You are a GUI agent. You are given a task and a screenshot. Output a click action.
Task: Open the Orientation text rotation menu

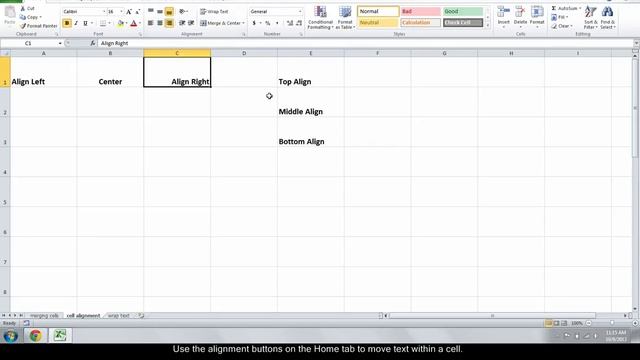[x=183, y=12]
